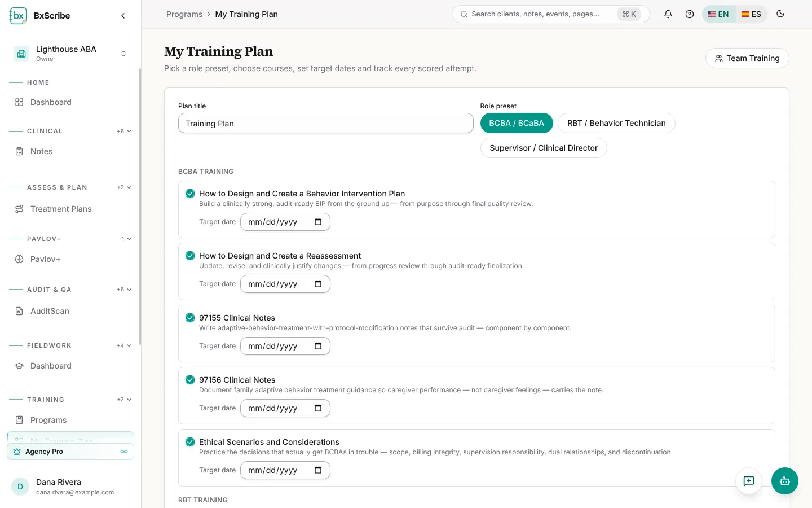Open calendar picker for Behavior Intervention Plan
Image resolution: width=812 pixels, height=508 pixels.
coord(318,222)
